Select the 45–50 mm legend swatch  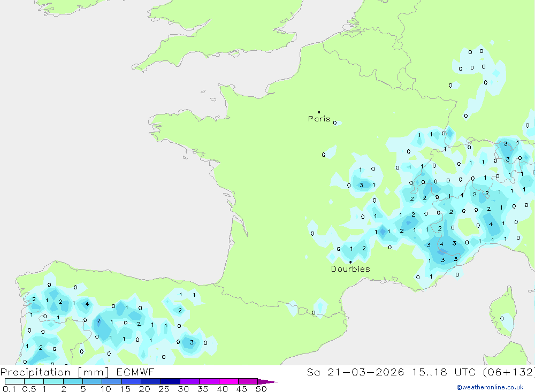pyautogui.click(x=248, y=381)
